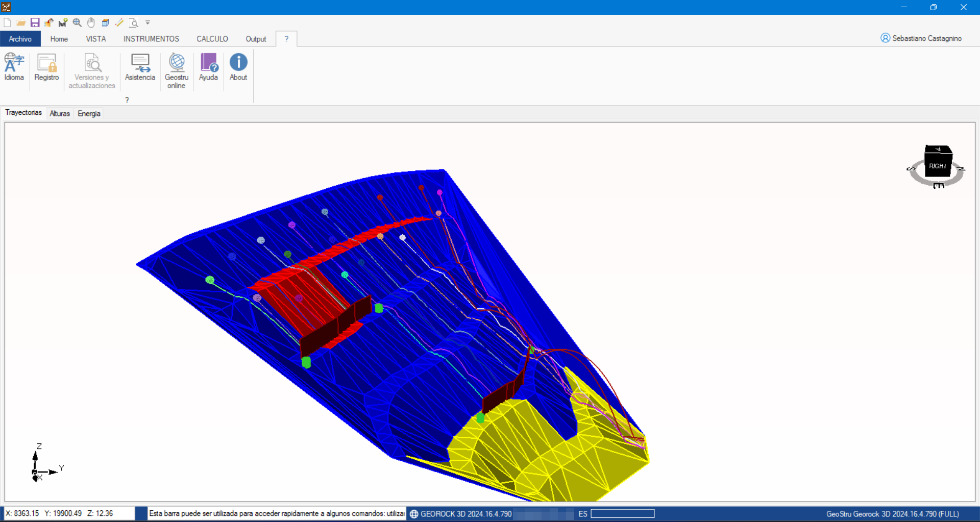The image size is (980, 522).
Task: Switch to the Energia tab
Action: 89,114
